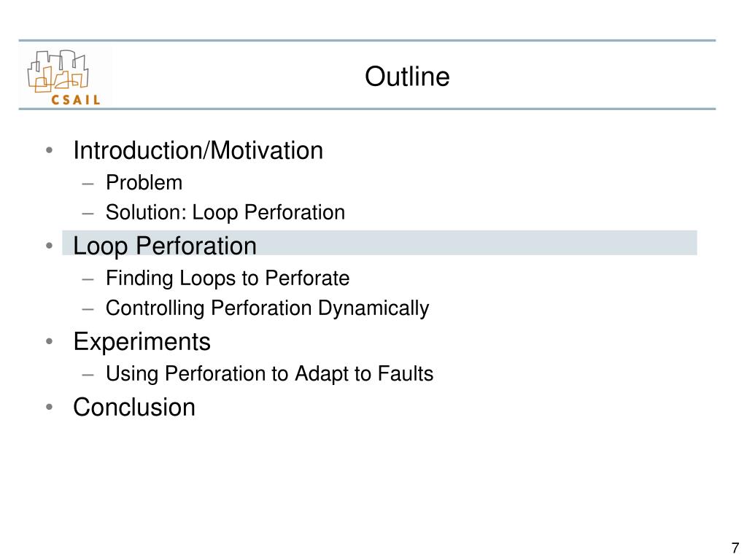This screenshot has height=560, width=747.
Task: Click the highlighted Loop Perforation heading
Action: click(165, 246)
